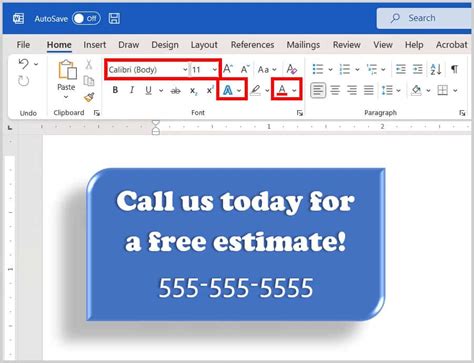Viewport: 474px width, 363px height.
Task: Toggle the AutoSave switch
Action: [86, 18]
